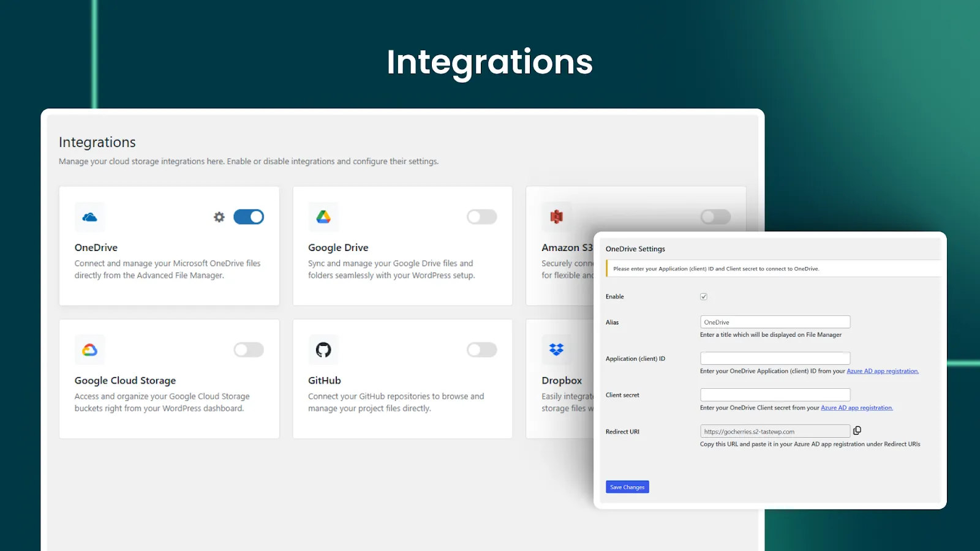This screenshot has height=551, width=980.
Task: Copy the Redirect URI with copy icon
Action: pyautogui.click(x=857, y=430)
